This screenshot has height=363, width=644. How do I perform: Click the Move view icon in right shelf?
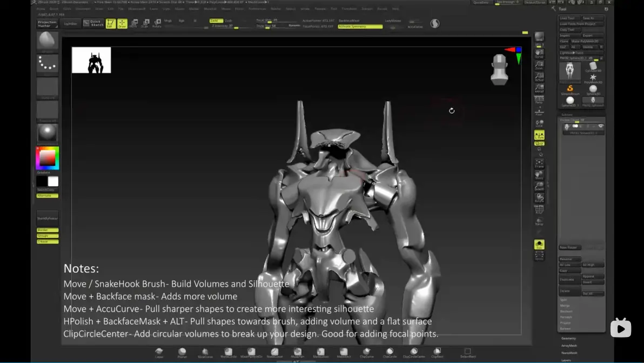click(x=539, y=175)
